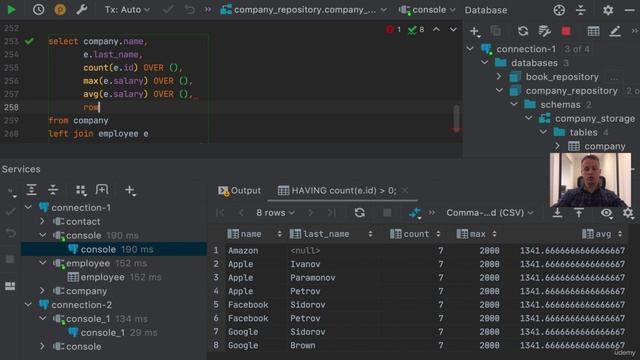Open the Comma-...d (CSV) export format dropdown
This screenshot has height=360, width=640.
point(490,213)
